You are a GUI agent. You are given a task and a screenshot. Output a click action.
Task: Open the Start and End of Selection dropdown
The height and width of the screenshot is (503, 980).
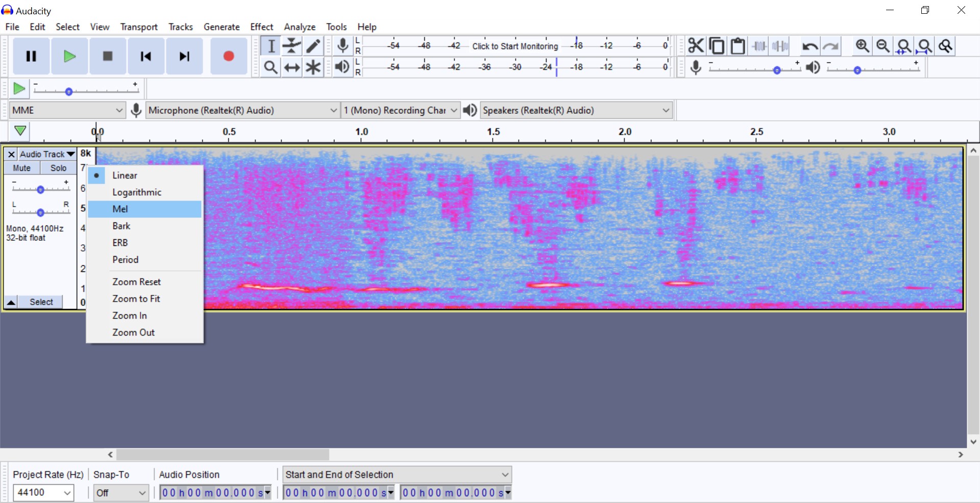pyautogui.click(x=398, y=475)
